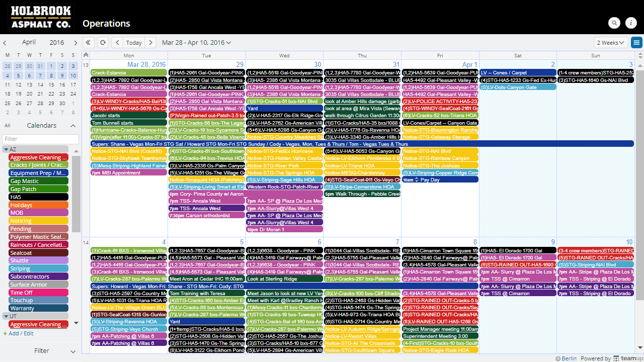Click the calendar Filter text field
Screen dimensions: 644x362
40,139
